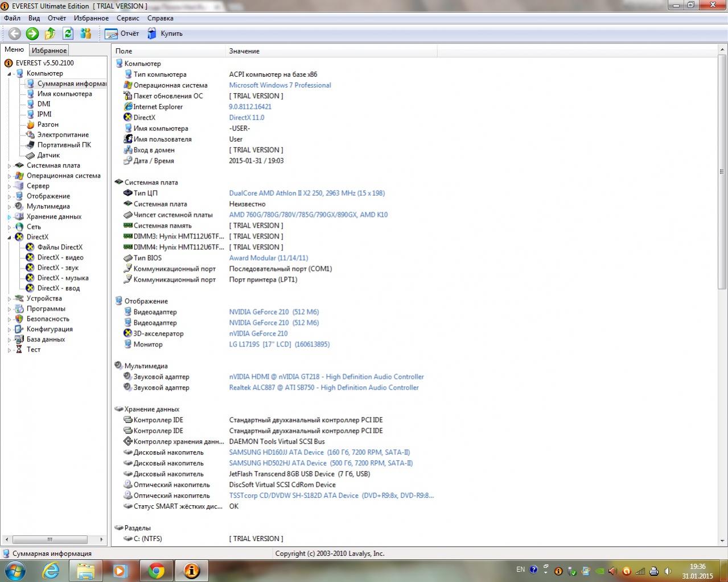Open Internet Explorer from the taskbar
Viewport: 728px width, 582px height.
[x=51, y=570]
